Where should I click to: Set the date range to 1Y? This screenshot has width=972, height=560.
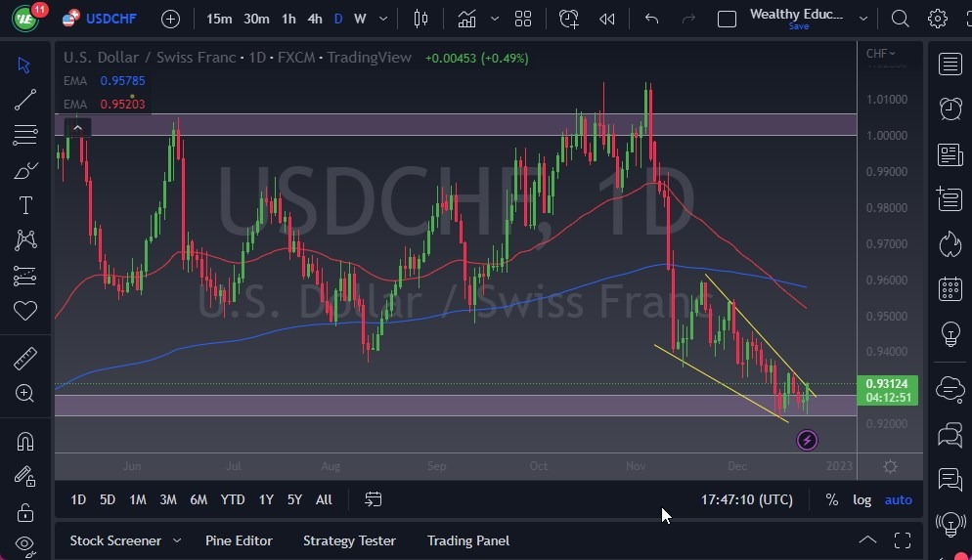266,499
